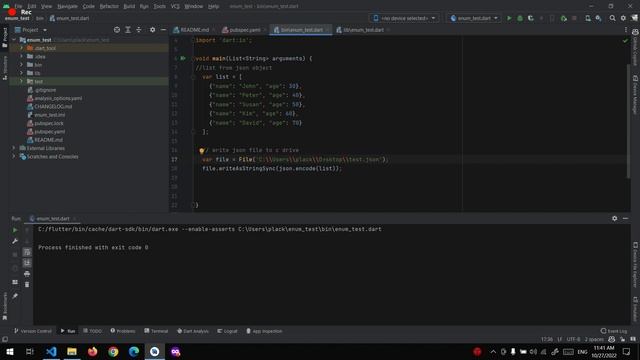Click wrench icon in Run panel
The image size is (640, 360).
coord(15,241)
